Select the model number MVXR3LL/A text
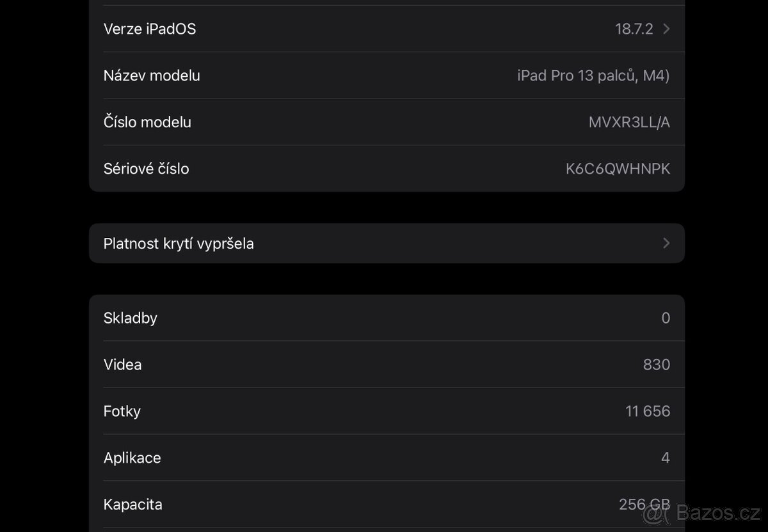The width and height of the screenshot is (768, 532). coord(629,121)
